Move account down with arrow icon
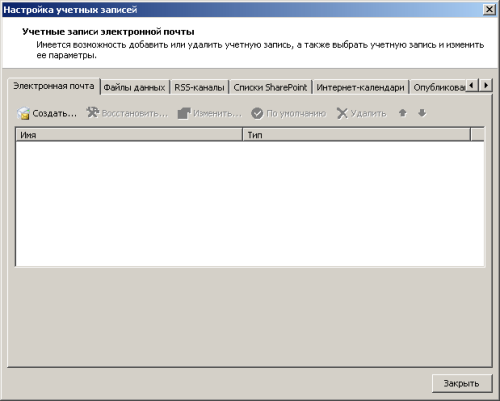The image size is (500, 401). (422, 113)
